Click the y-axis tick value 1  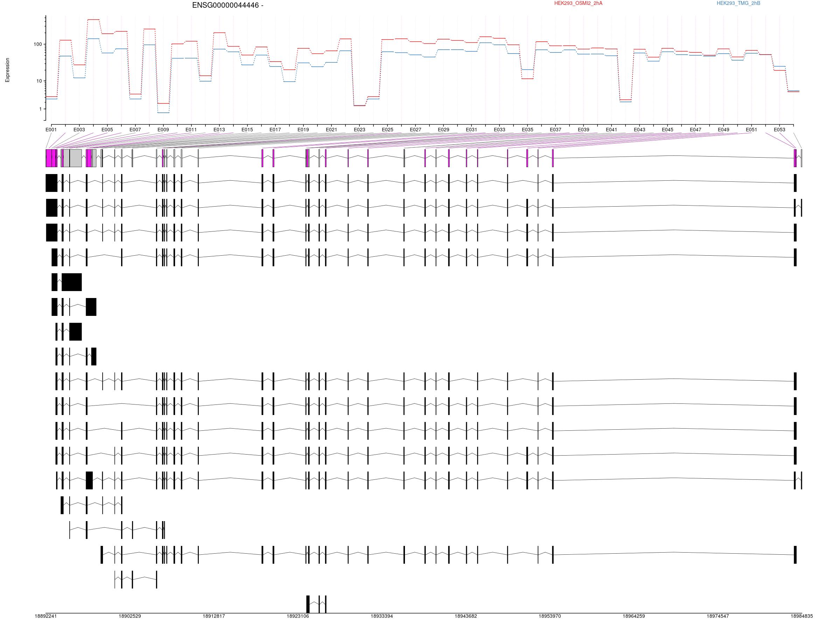[x=41, y=109]
